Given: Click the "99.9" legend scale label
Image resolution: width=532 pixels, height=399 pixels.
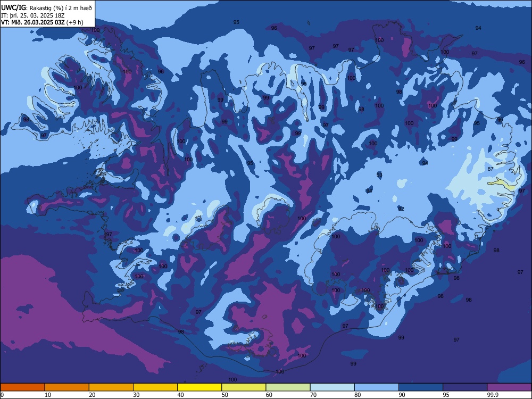Looking at the screenshot, I should 493,395.
